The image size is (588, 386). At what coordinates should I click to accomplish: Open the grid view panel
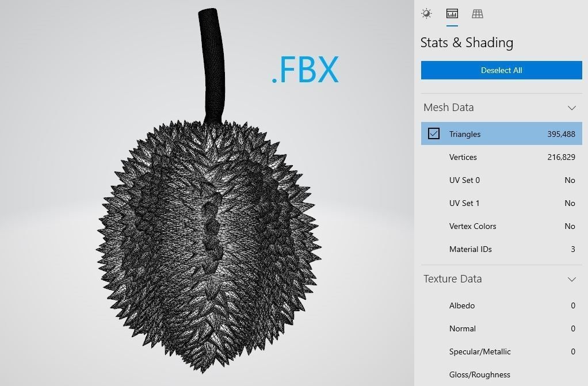coord(478,13)
